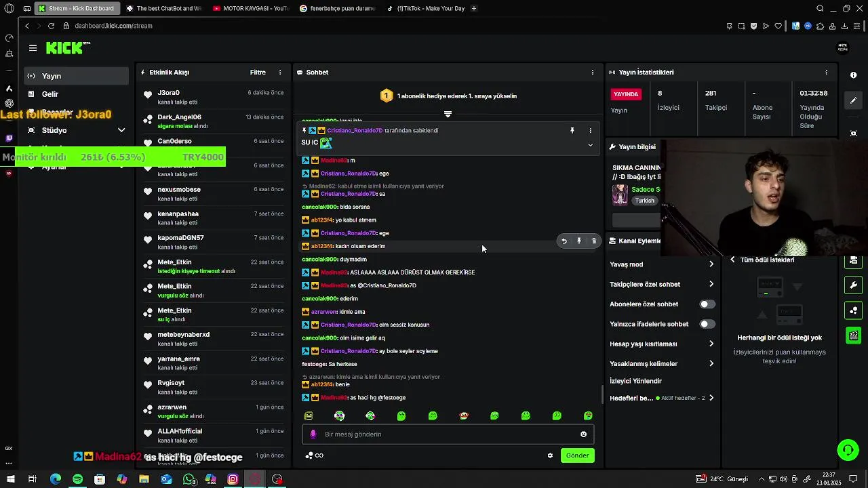Toggle Abonelere özel sohbet switch
The image size is (868, 488).
[707, 304]
